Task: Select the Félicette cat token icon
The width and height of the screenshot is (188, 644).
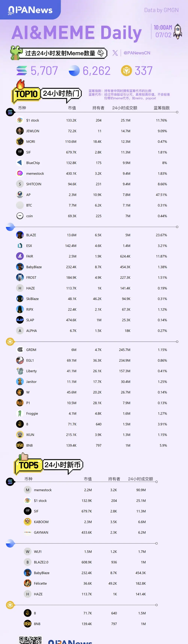Action: (x=27, y=583)
